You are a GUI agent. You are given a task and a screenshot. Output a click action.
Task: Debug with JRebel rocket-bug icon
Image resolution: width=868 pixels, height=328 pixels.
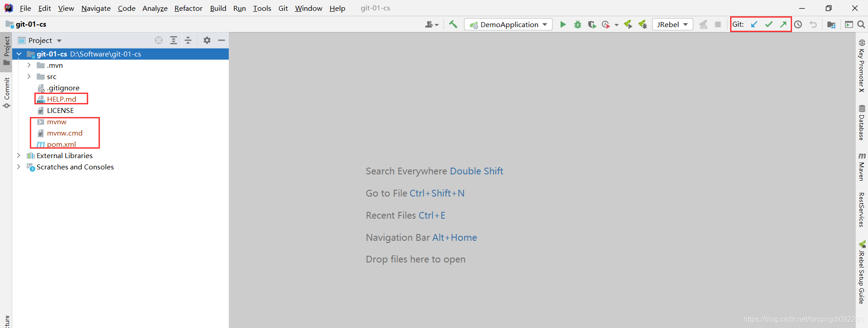click(642, 24)
